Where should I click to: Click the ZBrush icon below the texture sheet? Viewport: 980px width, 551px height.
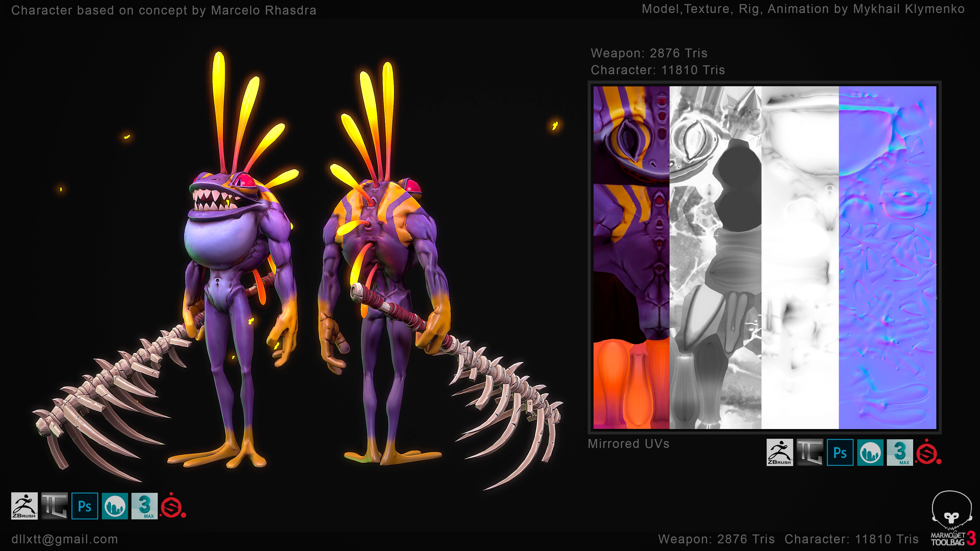tap(779, 452)
